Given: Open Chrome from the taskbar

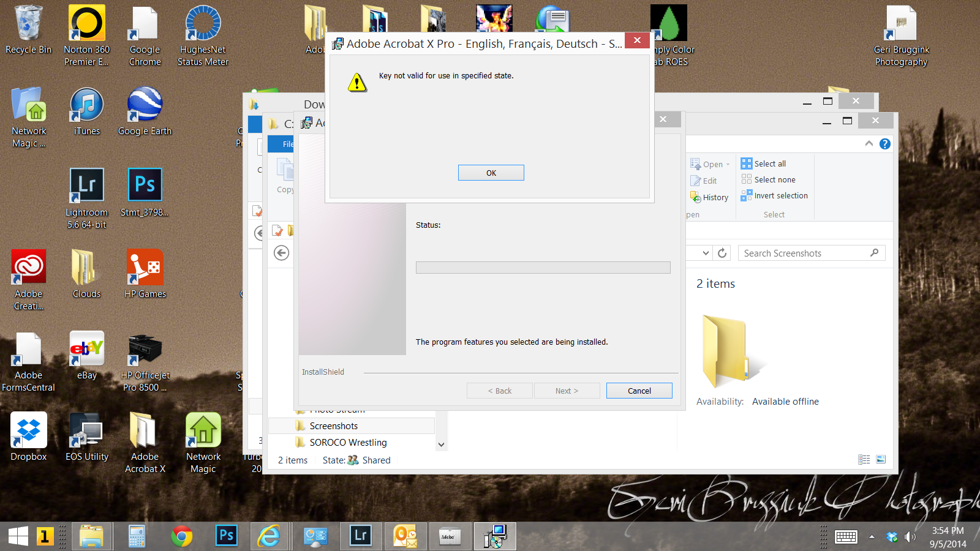Looking at the screenshot, I should [x=181, y=536].
